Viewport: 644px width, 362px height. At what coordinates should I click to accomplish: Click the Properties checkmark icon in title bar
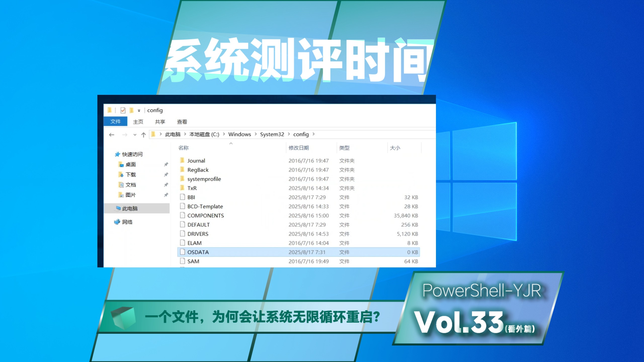pyautogui.click(x=123, y=110)
